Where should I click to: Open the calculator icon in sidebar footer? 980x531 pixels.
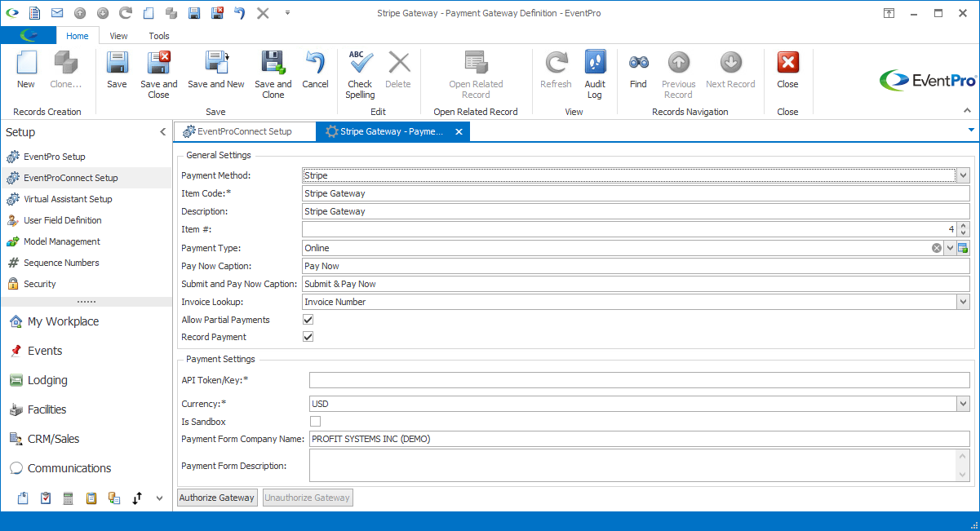pyautogui.click(x=69, y=498)
